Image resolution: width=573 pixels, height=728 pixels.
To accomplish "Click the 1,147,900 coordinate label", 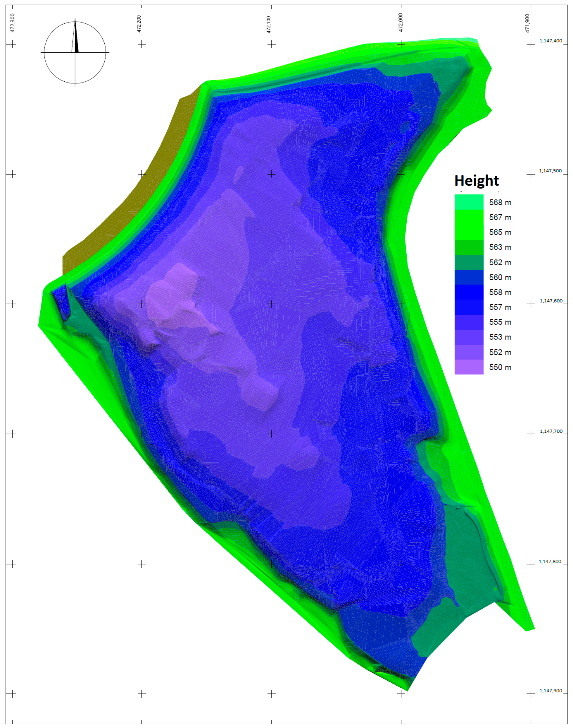I will (551, 690).
